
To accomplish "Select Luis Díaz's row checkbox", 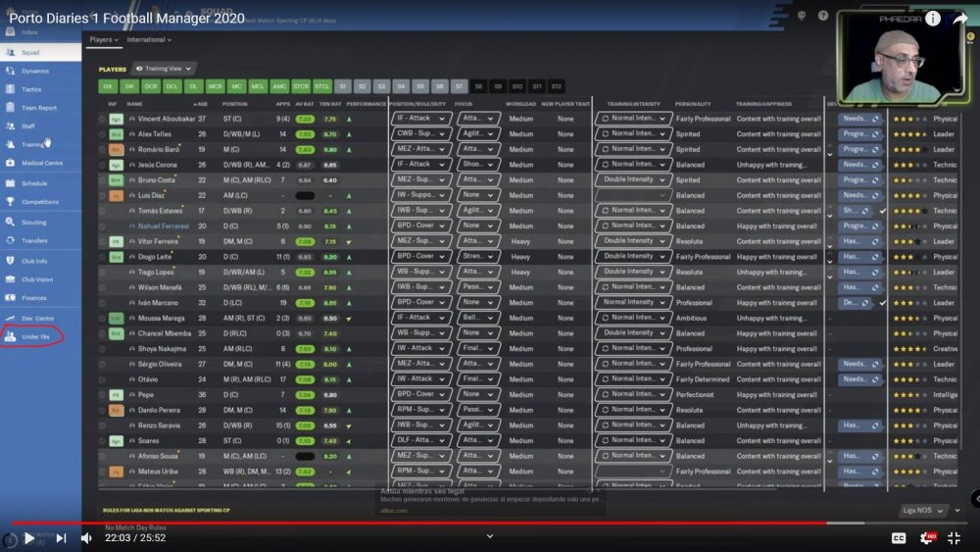I will tap(102, 195).
